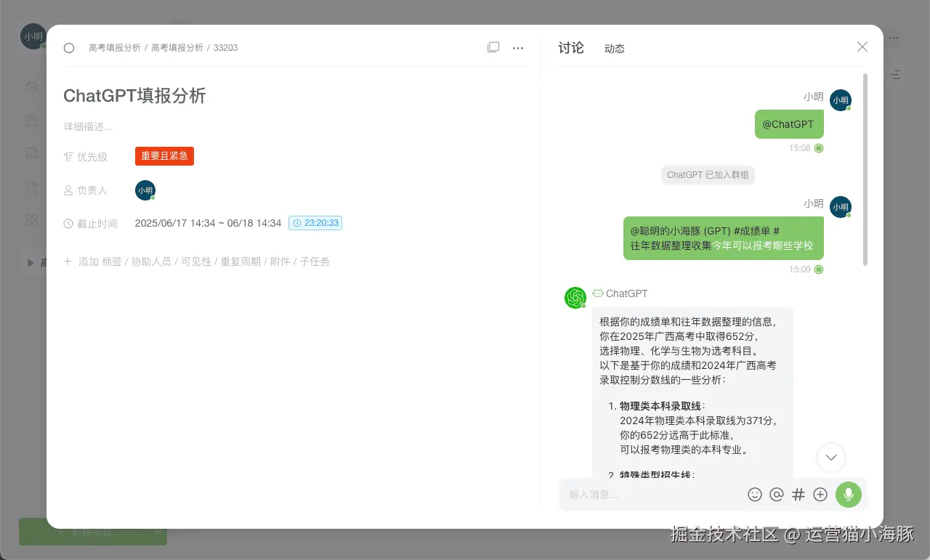Open the first 高考填报分析 breadcrumb

(x=115, y=48)
